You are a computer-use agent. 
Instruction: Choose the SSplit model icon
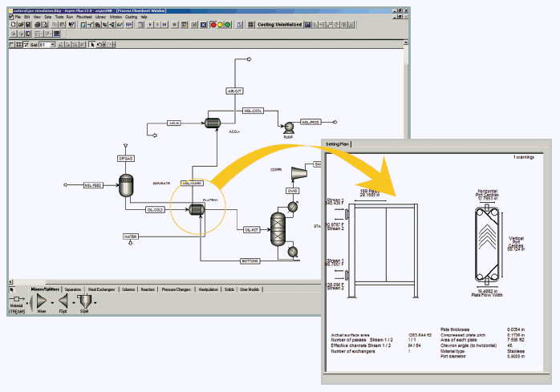coord(84,301)
